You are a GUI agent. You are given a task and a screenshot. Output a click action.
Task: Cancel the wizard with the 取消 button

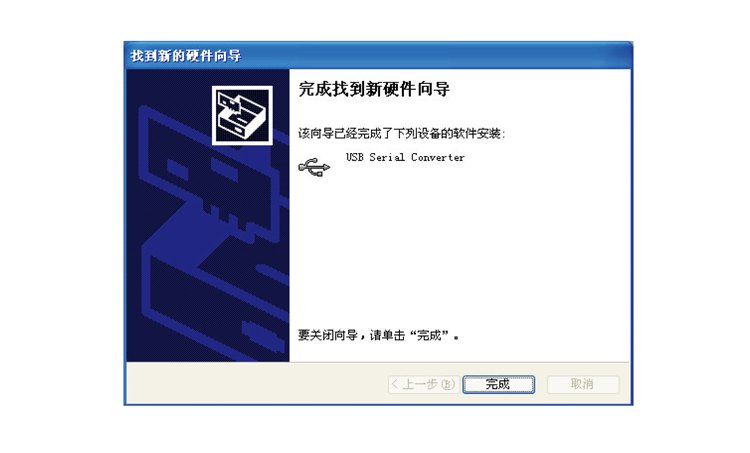pyautogui.click(x=583, y=385)
